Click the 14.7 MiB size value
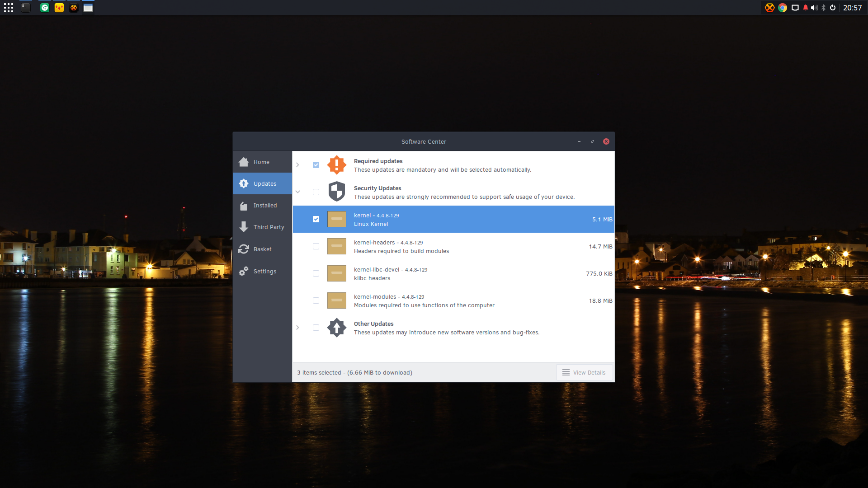Image resolution: width=868 pixels, height=488 pixels. click(600, 247)
